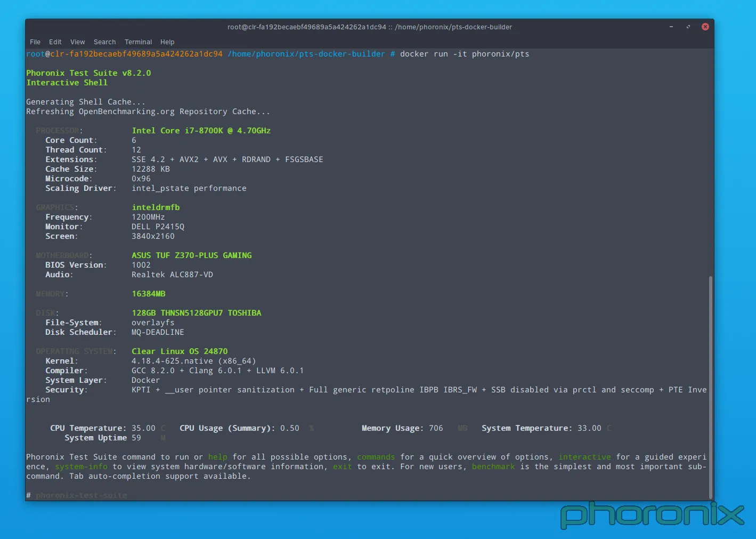This screenshot has width=756, height=539.
Task: Click the 'Interactive Shell' line
Action: (x=67, y=83)
